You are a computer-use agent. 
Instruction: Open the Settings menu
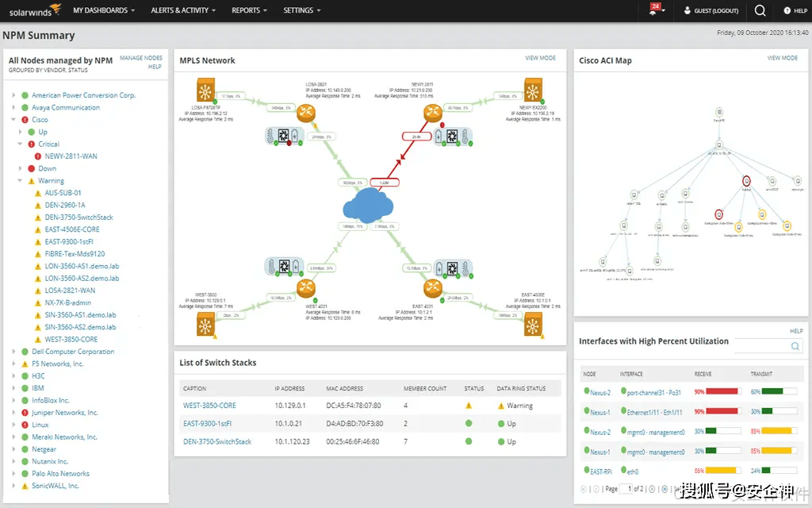click(302, 10)
